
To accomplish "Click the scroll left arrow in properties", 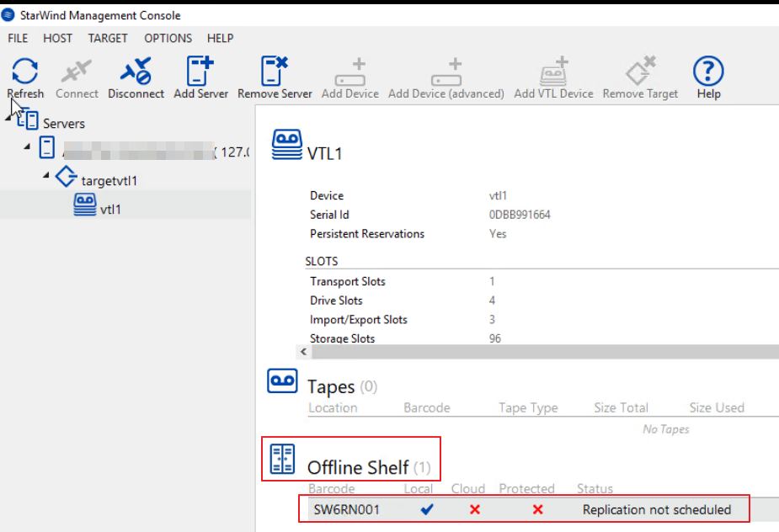I will [x=303, y=352].
